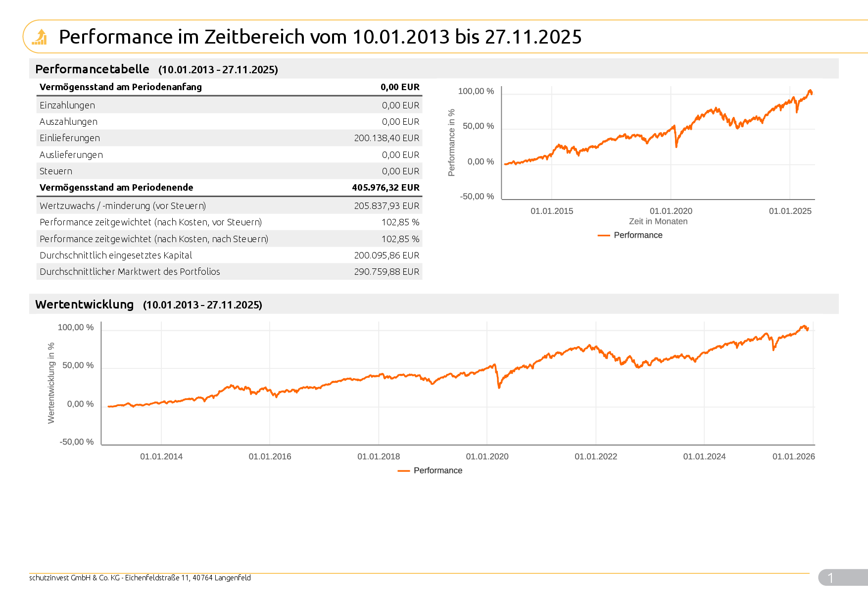This screenshot has height=614, width=868.
Task: Collapse the date range label next to Performancetabelle
Action: tap(219, 70)
